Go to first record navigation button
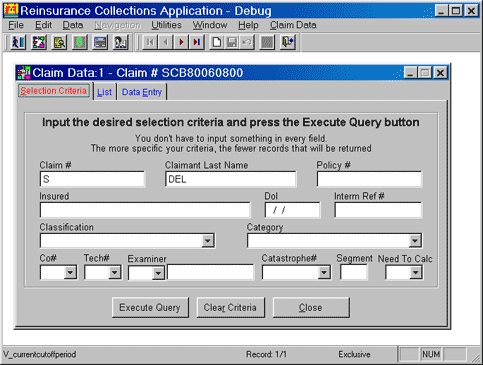Image resolution: width=483 pixels, height=365 pixels. tap(150, 42)
